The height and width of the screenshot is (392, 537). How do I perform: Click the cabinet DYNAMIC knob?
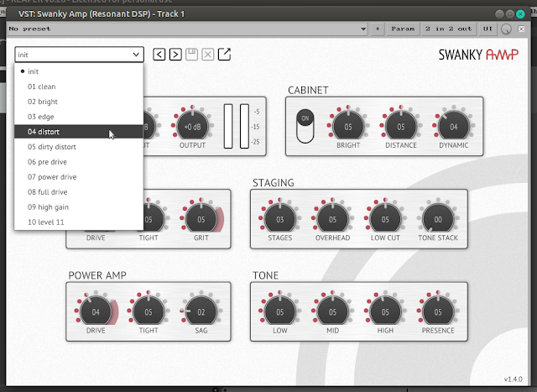453,127
